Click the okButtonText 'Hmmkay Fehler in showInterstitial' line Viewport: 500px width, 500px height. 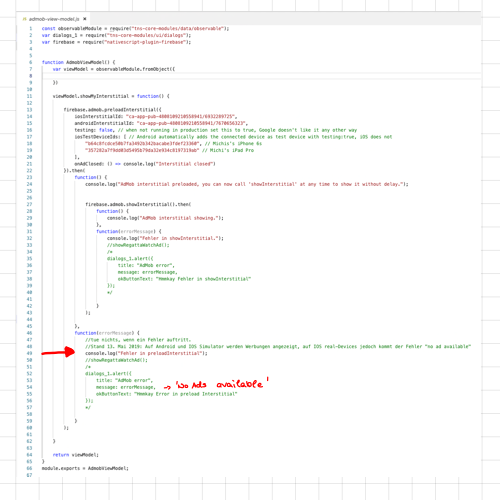coord(184,279)
